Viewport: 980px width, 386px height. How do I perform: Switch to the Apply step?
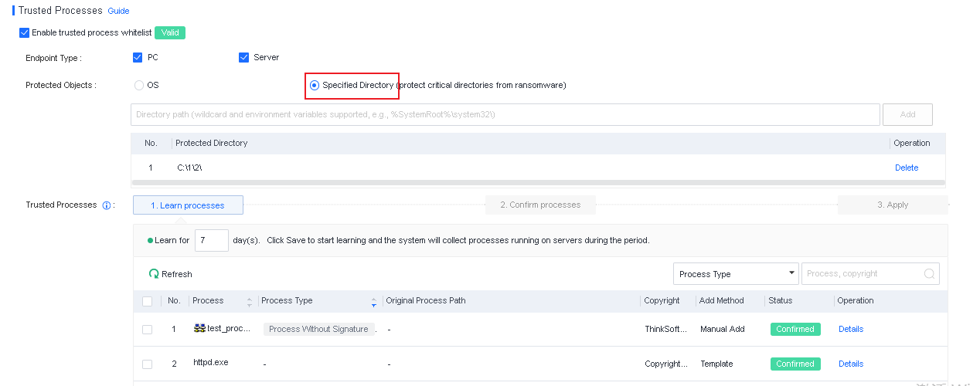tap(892, 205)
